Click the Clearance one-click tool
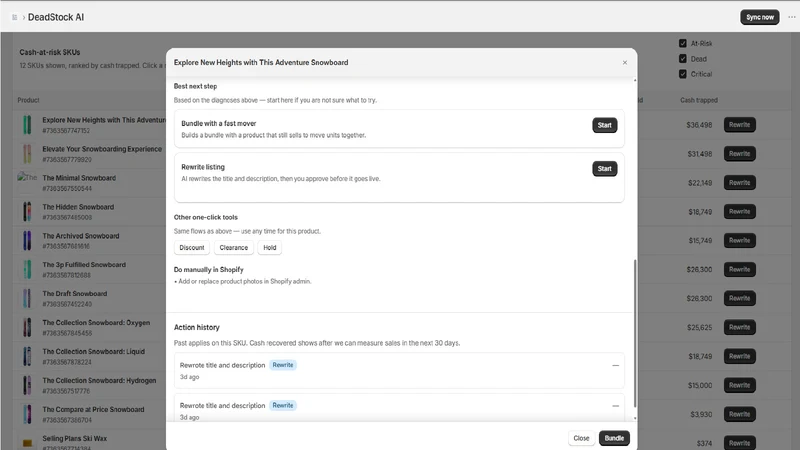 (234, 247)
